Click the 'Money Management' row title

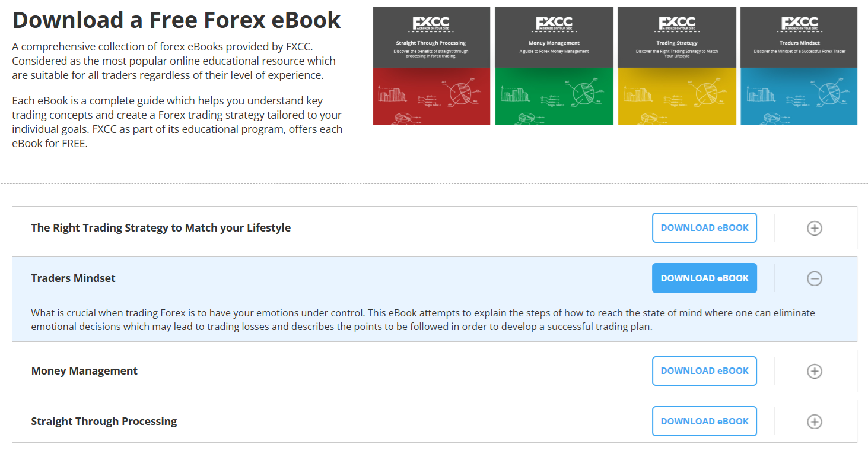(x=84, y=371)
